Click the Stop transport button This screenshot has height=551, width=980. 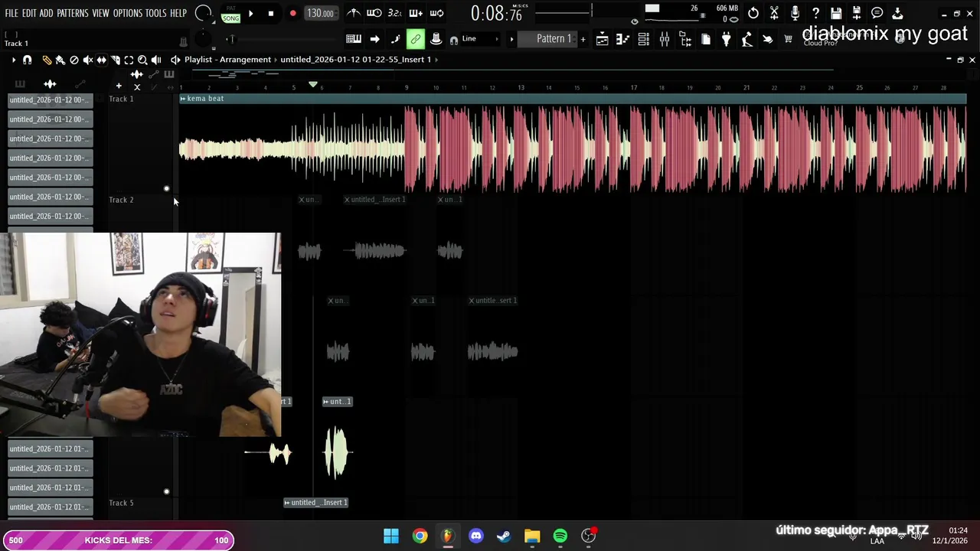click(271, 13)
